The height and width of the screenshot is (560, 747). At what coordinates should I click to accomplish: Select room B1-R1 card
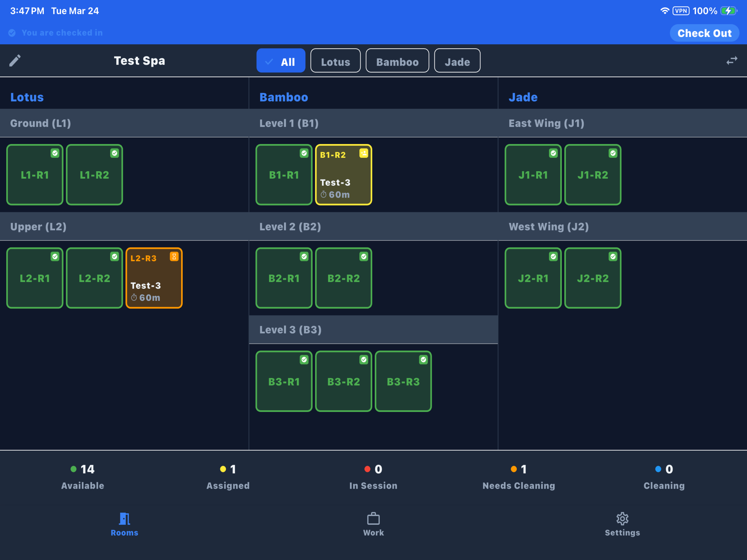pyautogui.click(x=284, y=175)
